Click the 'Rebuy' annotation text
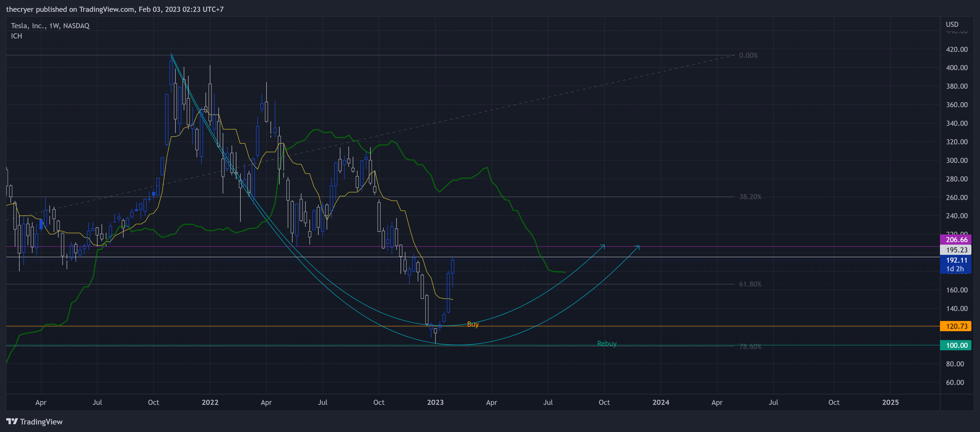 [x=607, y=343]
